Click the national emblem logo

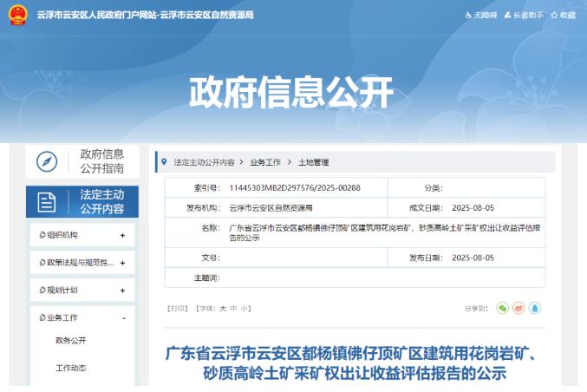17,16
